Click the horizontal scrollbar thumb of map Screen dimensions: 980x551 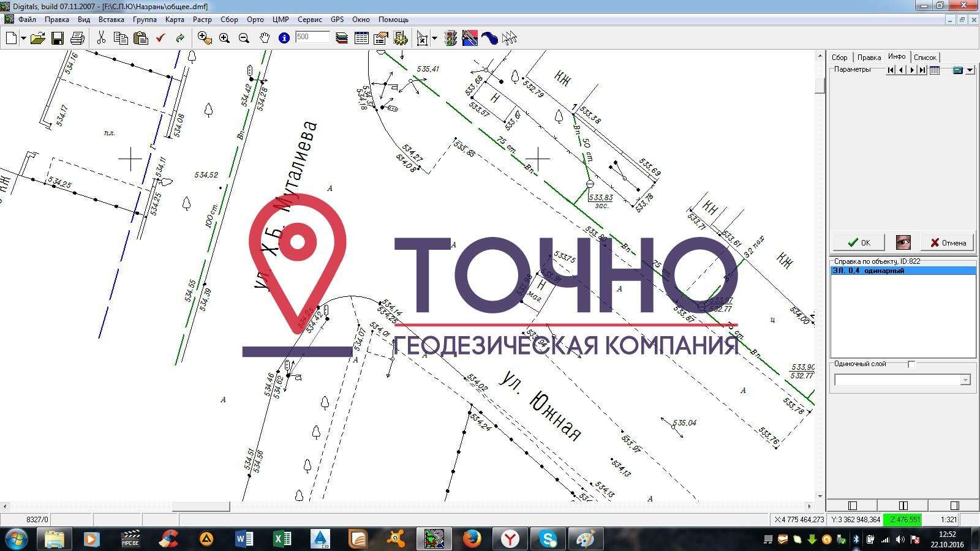click(x=201, y=506)
